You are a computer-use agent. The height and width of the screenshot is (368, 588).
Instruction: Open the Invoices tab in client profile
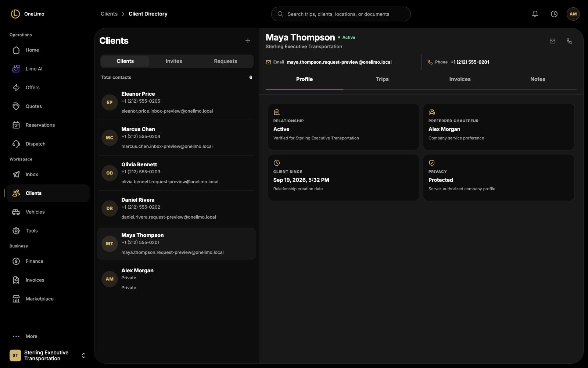click(x=460, y=79)
